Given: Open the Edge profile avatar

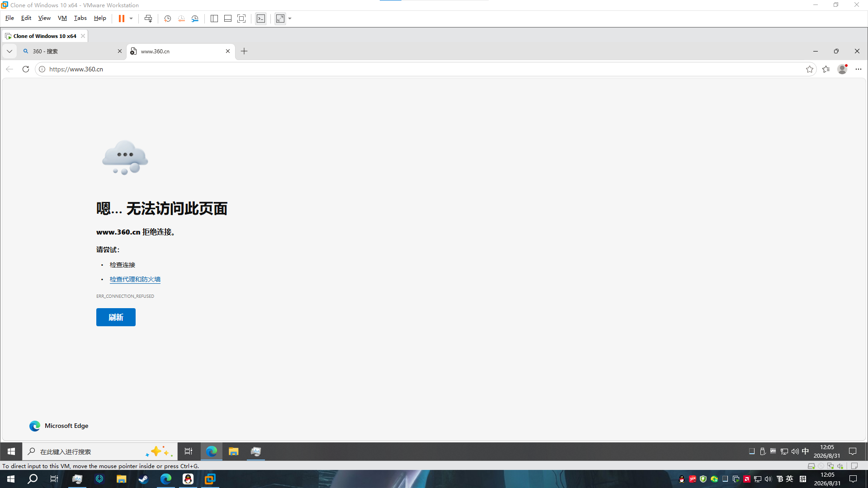Looking at the screenshot, I should [842, 69].
